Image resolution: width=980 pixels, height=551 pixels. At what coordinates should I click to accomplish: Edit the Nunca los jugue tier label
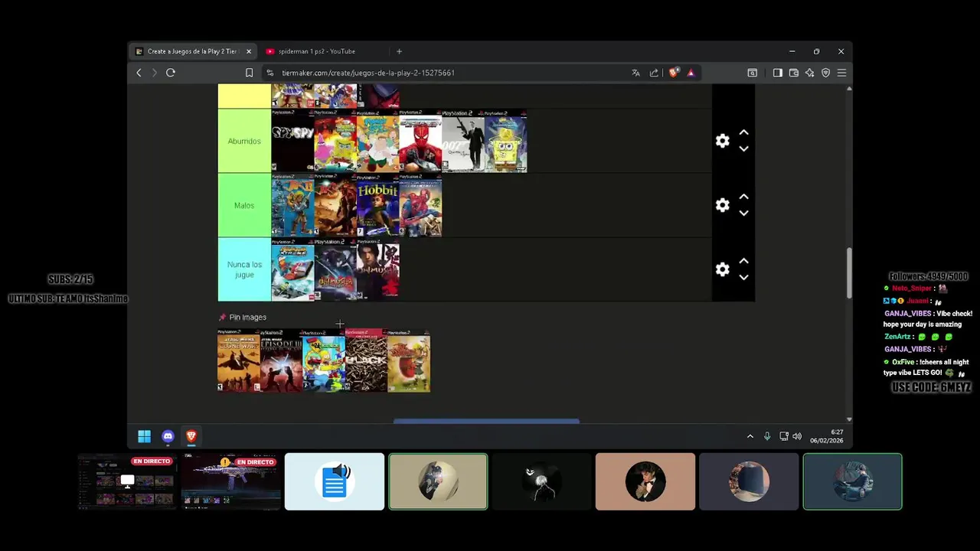click(244, 269)
